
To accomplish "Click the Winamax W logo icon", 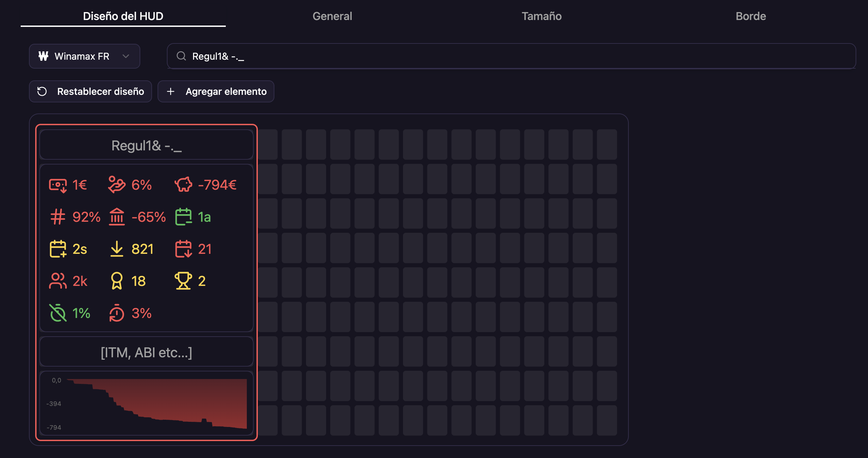I will coord(43,56).
